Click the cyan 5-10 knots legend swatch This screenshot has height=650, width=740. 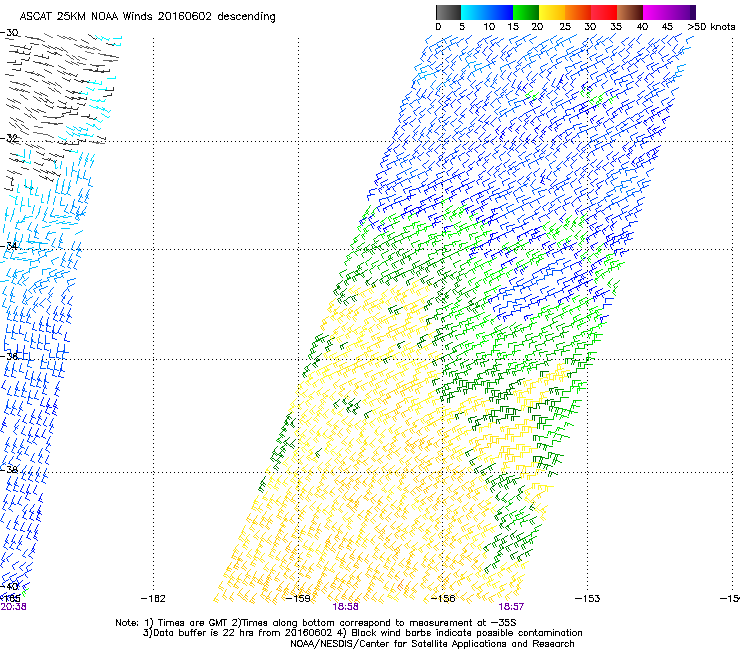pos(474,12)
